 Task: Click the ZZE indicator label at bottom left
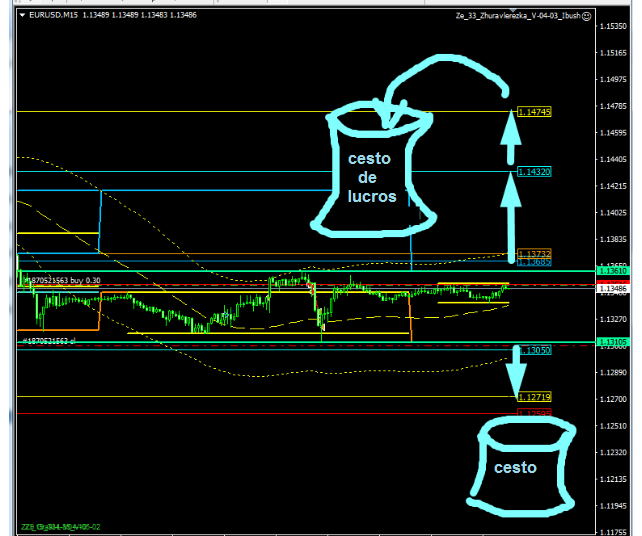[61, 526]
